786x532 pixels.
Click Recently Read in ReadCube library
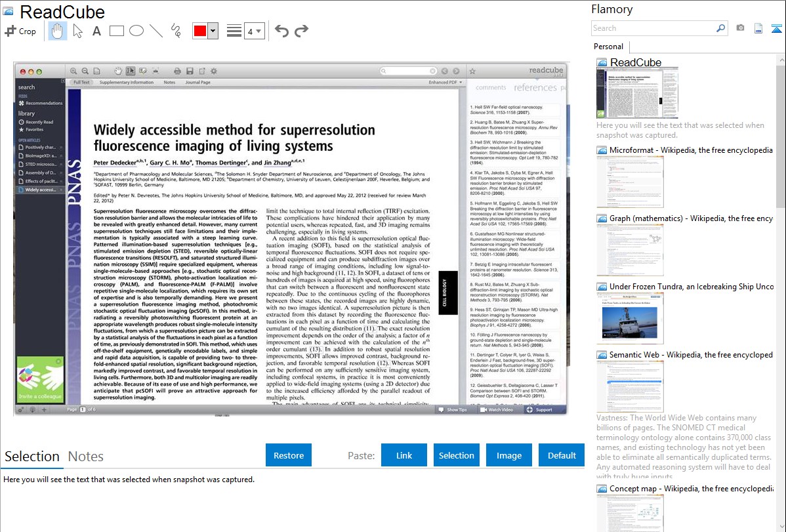[35, 122]
